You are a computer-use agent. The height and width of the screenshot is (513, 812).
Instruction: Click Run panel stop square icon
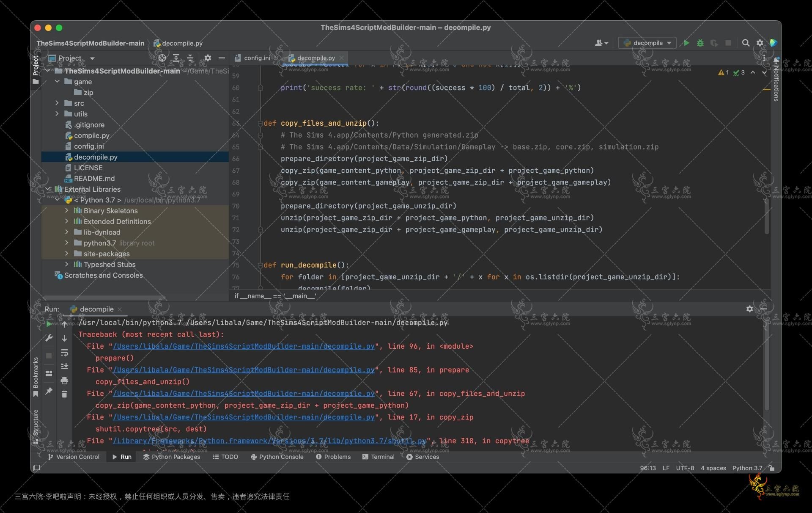pos(49,356)
